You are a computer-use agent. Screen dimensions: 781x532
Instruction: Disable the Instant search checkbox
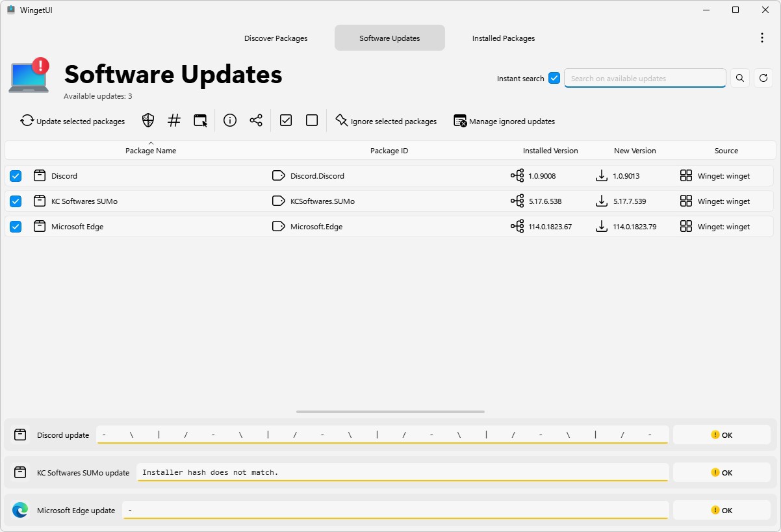tap(554, 78)
